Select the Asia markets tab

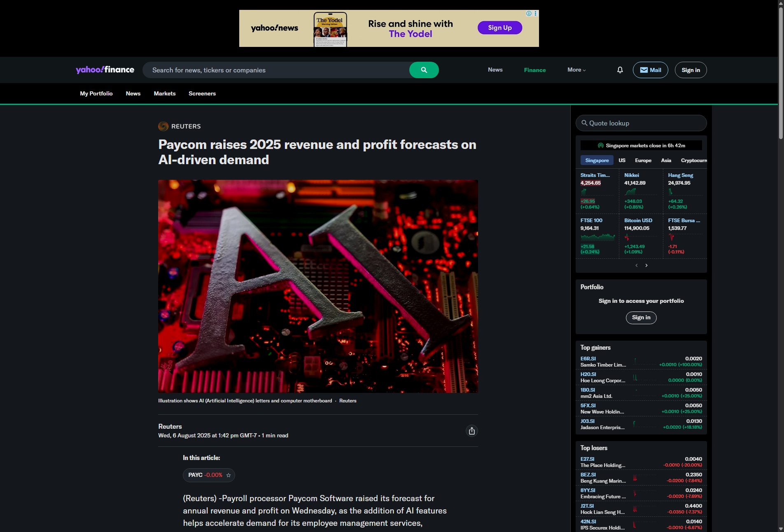666,160
